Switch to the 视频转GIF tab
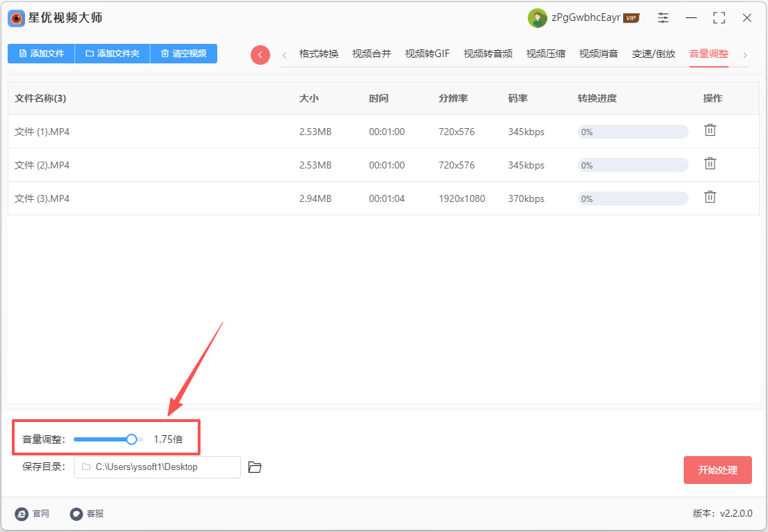This screenshot has width=768, height=532. click(427, 54)
